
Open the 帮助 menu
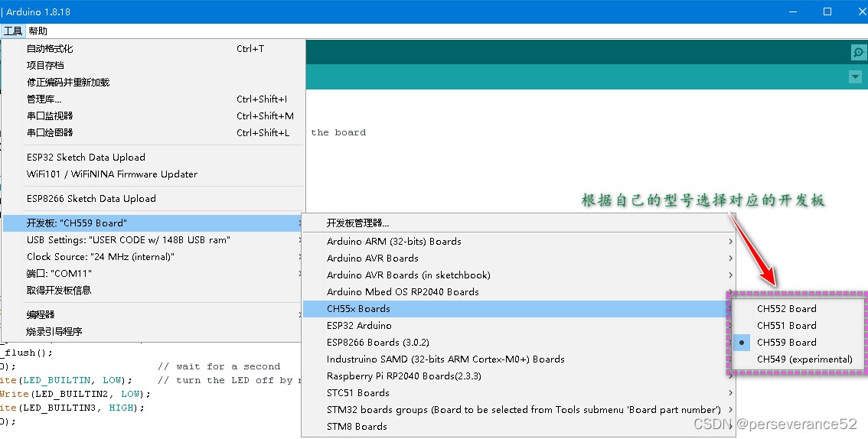coord(38,31)
